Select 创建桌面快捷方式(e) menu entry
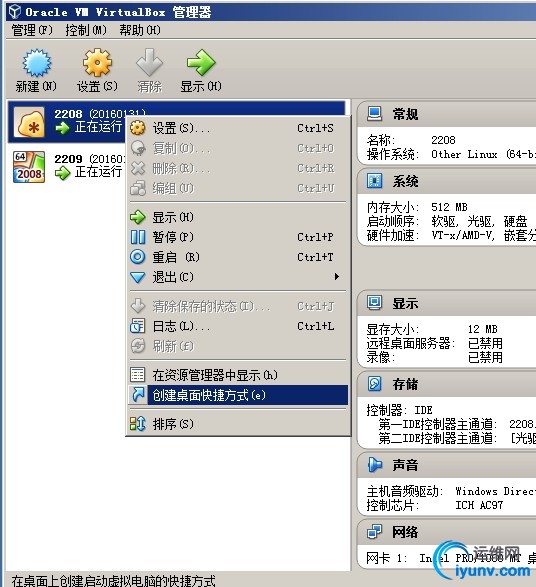Image resolution: width=536 pixels, height=587 pixels. 238,395
